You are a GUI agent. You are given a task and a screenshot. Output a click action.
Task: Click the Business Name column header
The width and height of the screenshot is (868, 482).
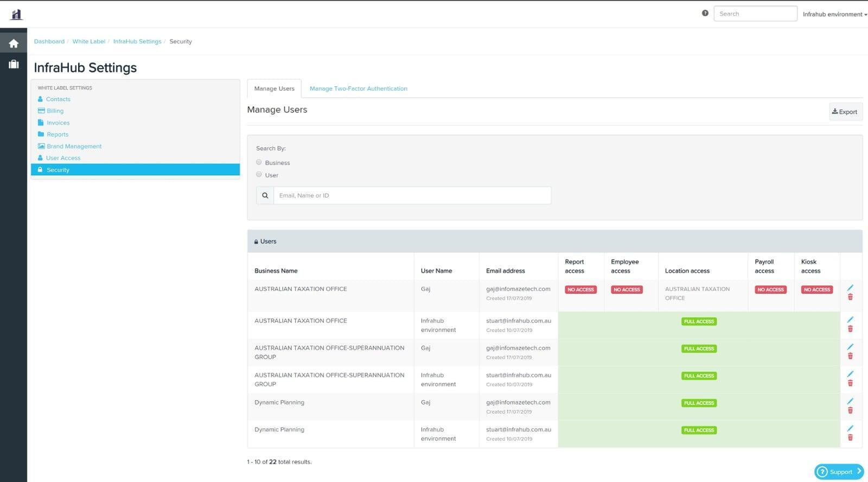(276, 271)
